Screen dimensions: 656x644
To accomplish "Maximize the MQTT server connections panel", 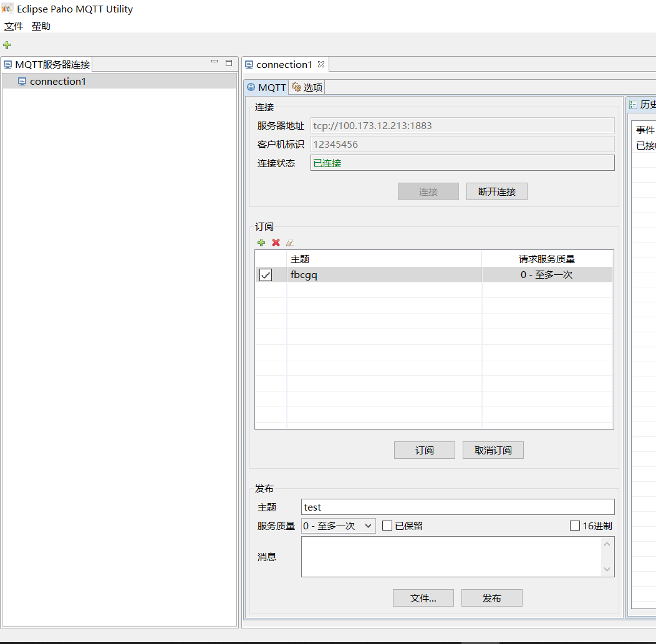I will point(229,62).
